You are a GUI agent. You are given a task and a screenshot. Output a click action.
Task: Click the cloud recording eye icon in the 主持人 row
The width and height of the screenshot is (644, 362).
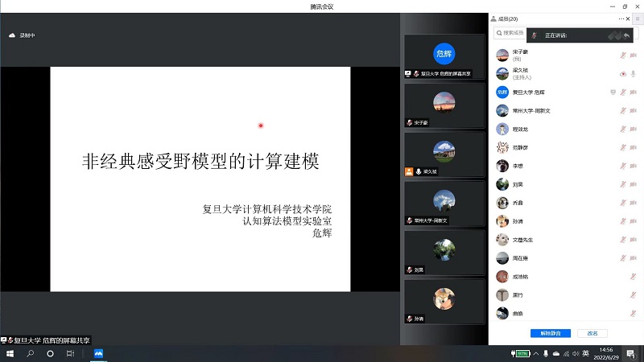tap(623, 74)
